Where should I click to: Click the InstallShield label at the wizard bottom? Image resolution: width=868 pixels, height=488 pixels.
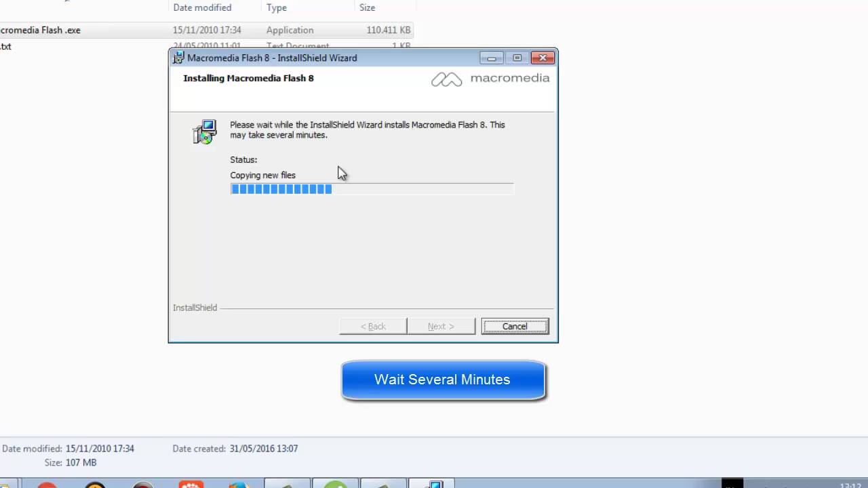pos(195,308)
